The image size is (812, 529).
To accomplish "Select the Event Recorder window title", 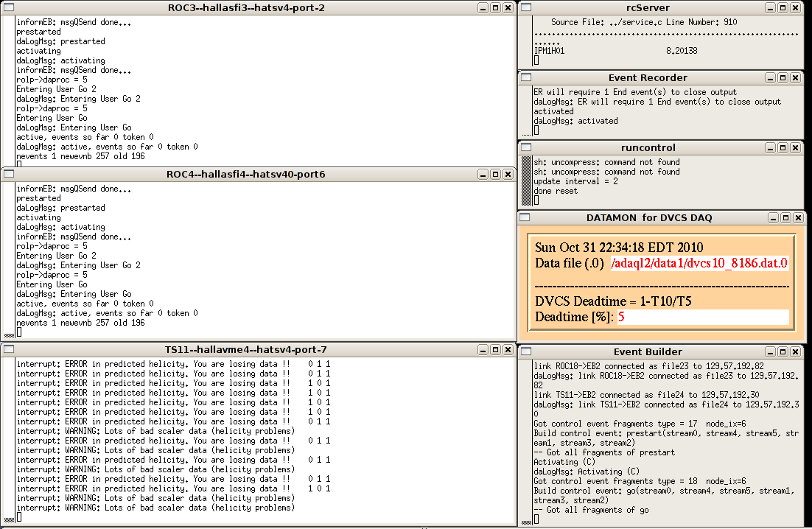I will 648,77.
